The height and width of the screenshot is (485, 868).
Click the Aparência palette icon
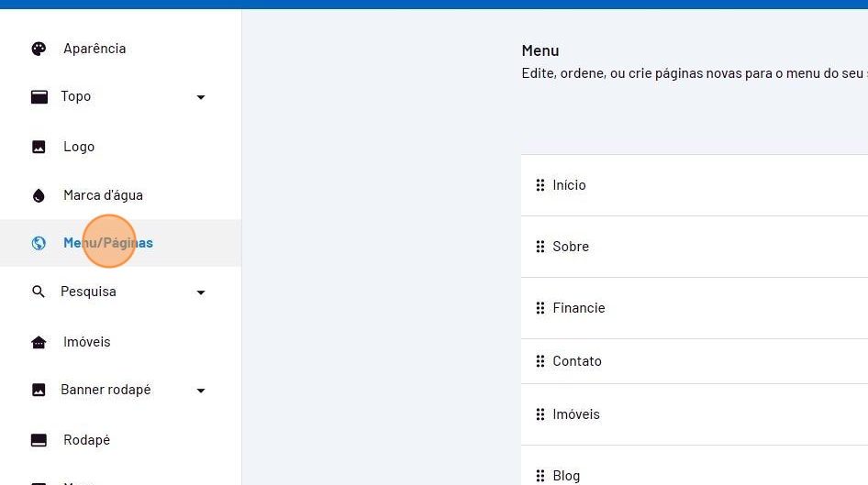(39, 49)
